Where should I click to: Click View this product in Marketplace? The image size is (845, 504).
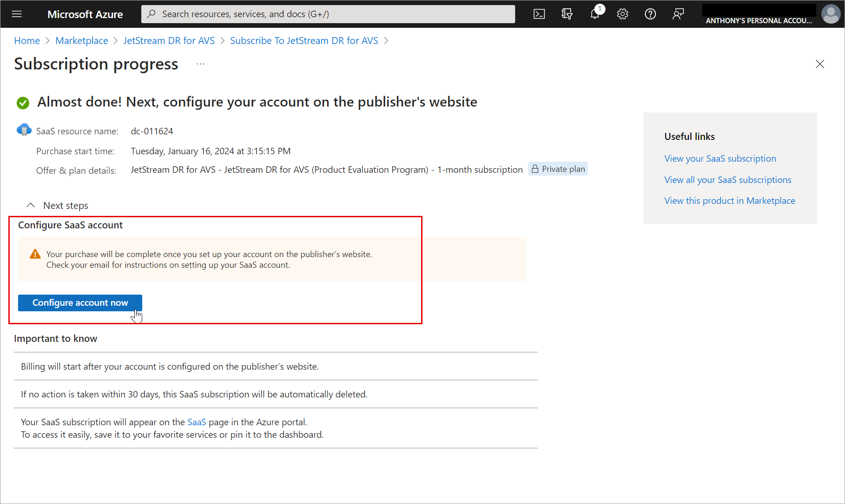(730, 201)
